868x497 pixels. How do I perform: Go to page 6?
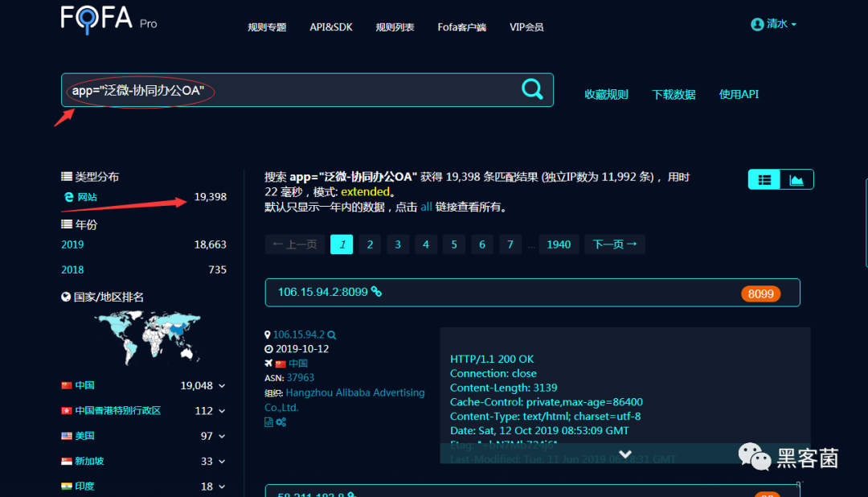482,244
